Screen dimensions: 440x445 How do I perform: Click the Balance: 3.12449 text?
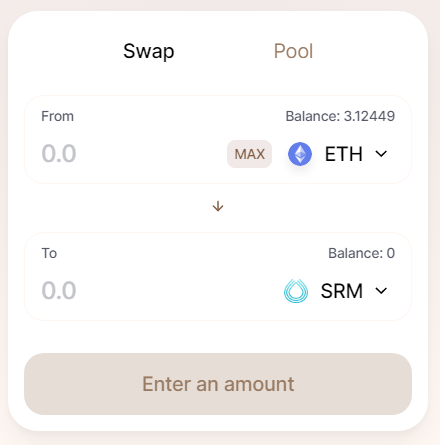pos(340,116)
